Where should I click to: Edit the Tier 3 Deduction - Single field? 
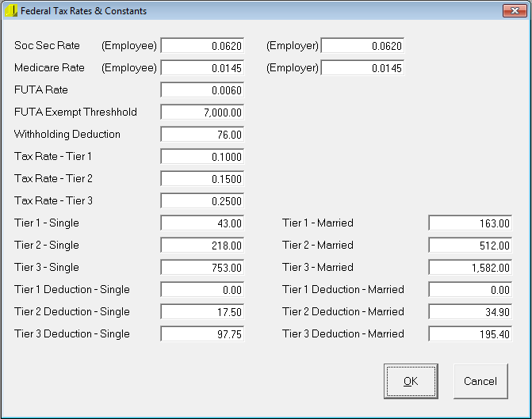click(x=202, y=334)
